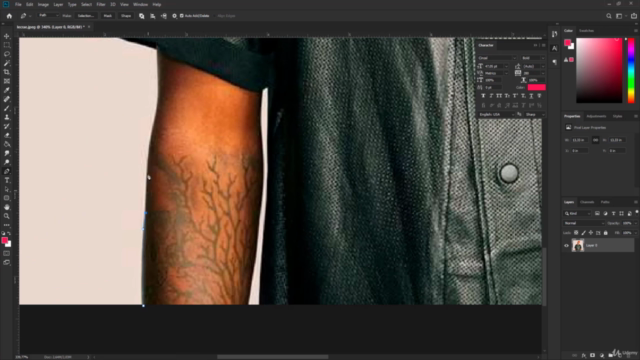
Task: Open the Paragraph panel icon in the dock
Action: click(x=554, y=62)
